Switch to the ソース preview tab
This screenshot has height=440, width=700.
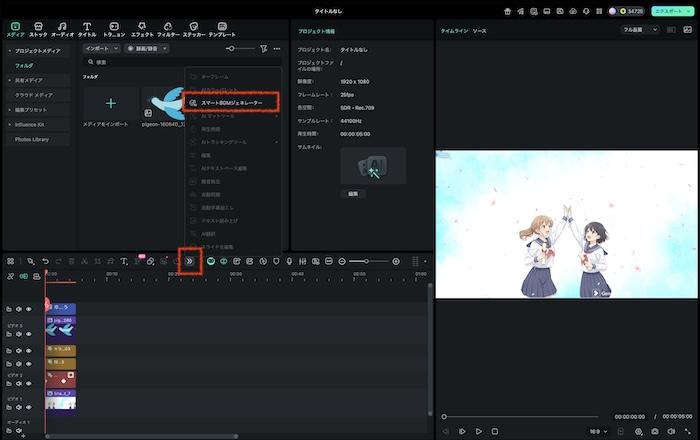pyautogui.click(x=480, y=31)
